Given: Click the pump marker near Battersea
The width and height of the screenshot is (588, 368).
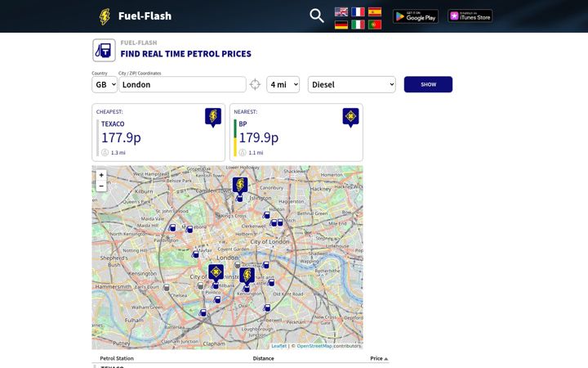Looking at the screenshot, I should click(203, 312).
